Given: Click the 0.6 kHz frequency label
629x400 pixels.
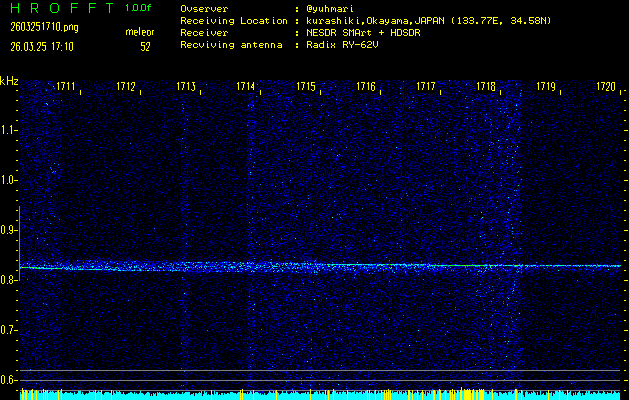Looking at the screenshot, I should click(7, 380).
